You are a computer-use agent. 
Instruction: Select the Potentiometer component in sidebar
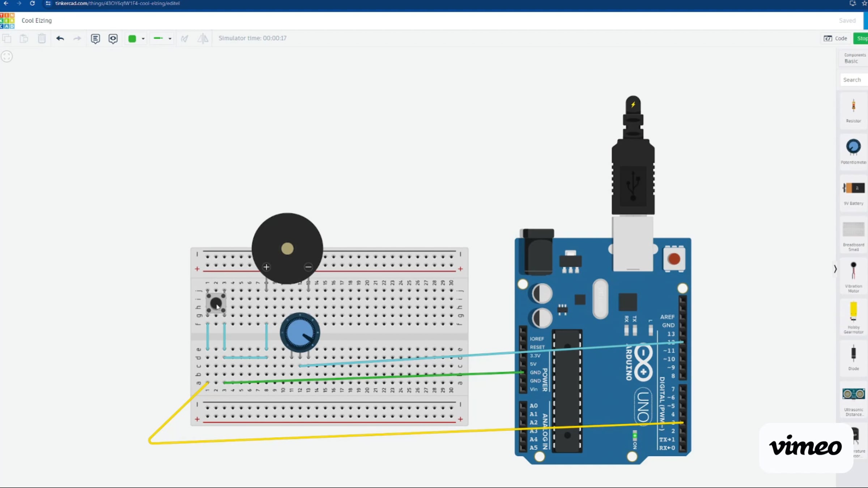tap(853, 150)
